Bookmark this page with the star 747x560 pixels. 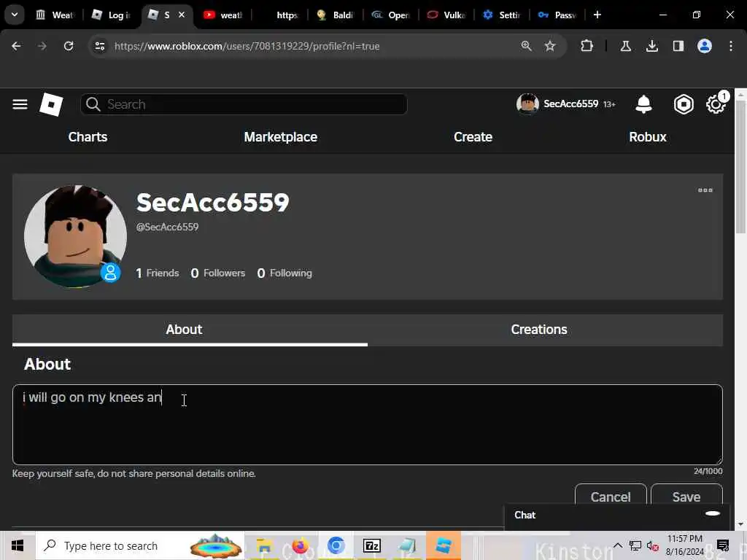(x=550, y=46)
